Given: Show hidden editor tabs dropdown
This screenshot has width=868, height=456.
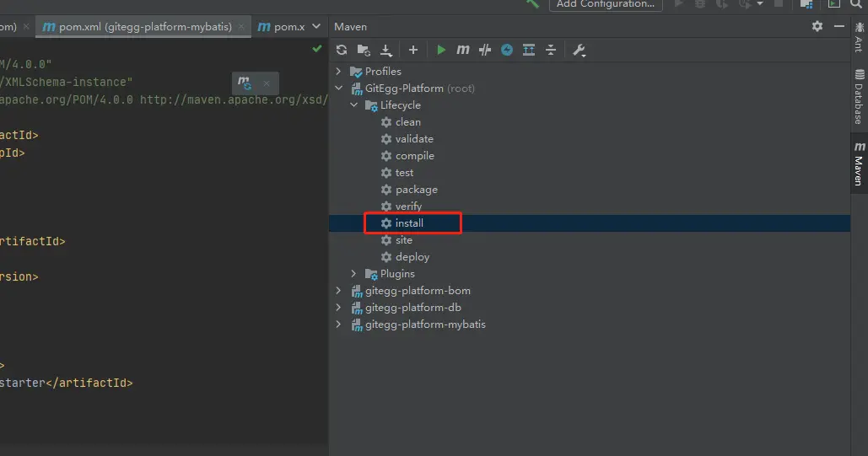Looking at the screenshot, I should pyautogui.click(x=316, y=27).
